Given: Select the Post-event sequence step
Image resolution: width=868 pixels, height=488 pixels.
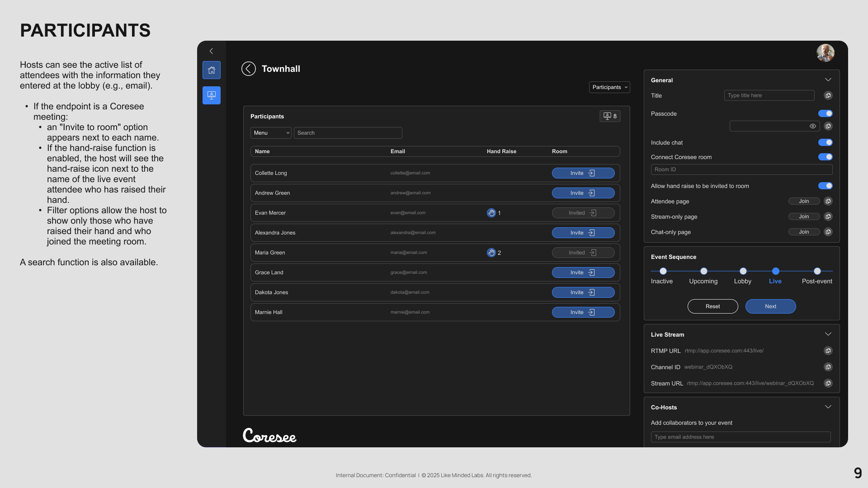Looking at the screenshot, I should point(817,271).
